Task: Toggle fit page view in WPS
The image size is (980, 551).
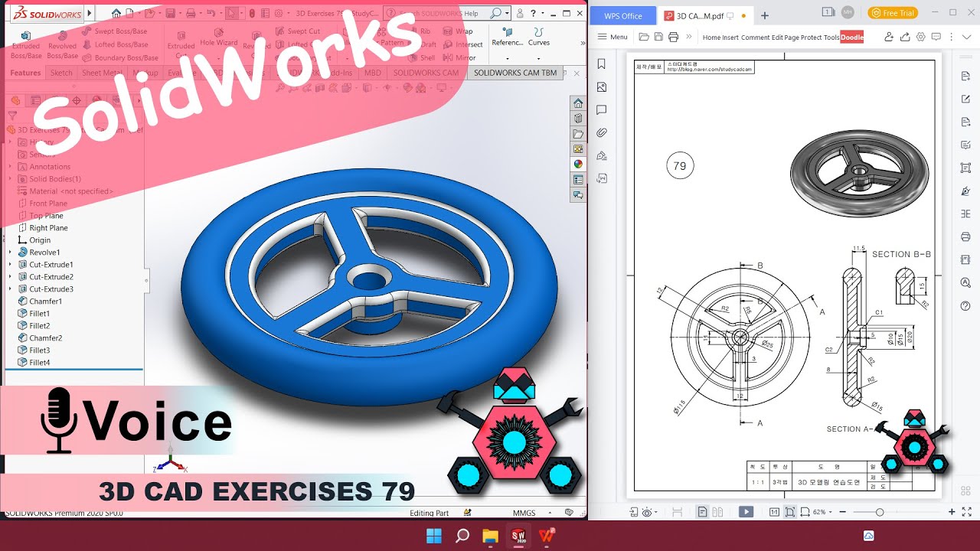Action: click(789, 512)
